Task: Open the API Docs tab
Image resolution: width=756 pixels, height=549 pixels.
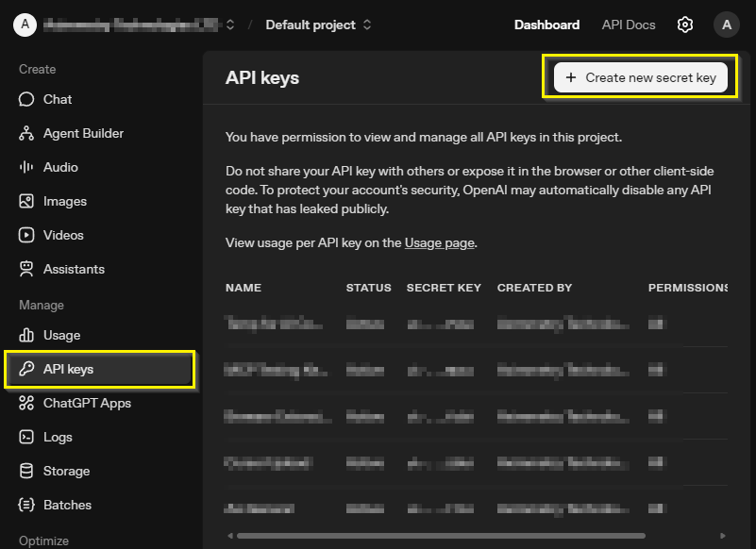Action: (x=628, y=25)
